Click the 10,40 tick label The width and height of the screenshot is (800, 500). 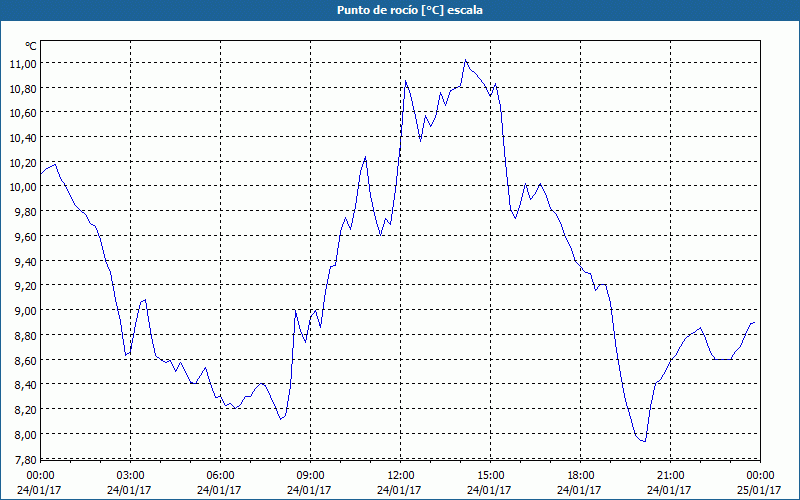[x=22, y=138]
